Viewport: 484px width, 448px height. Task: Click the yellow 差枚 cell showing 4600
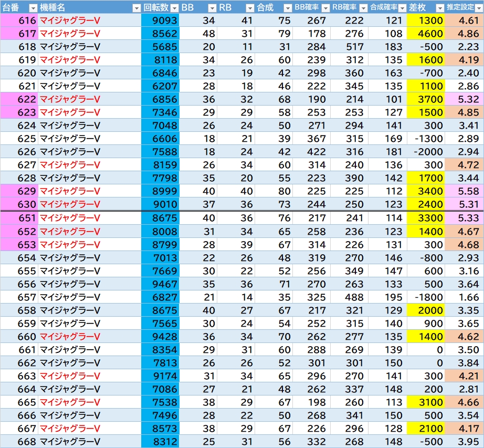(425, 34)
